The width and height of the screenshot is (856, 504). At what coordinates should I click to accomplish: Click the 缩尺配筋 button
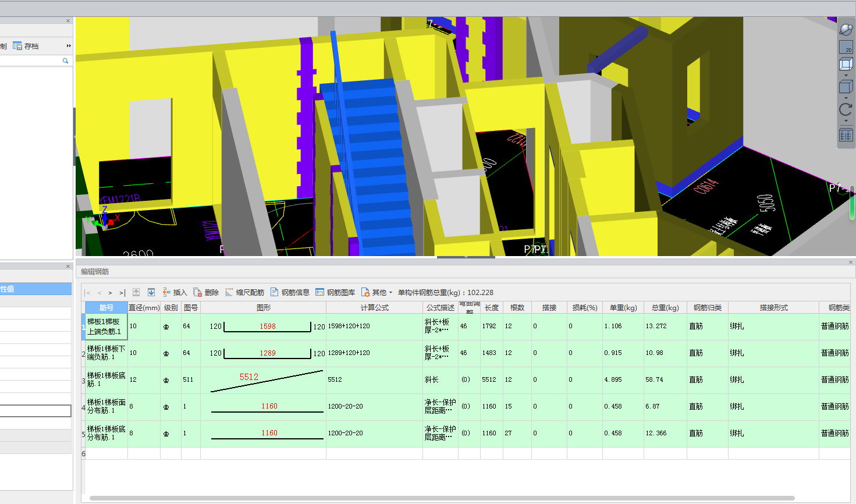[244, 292]
